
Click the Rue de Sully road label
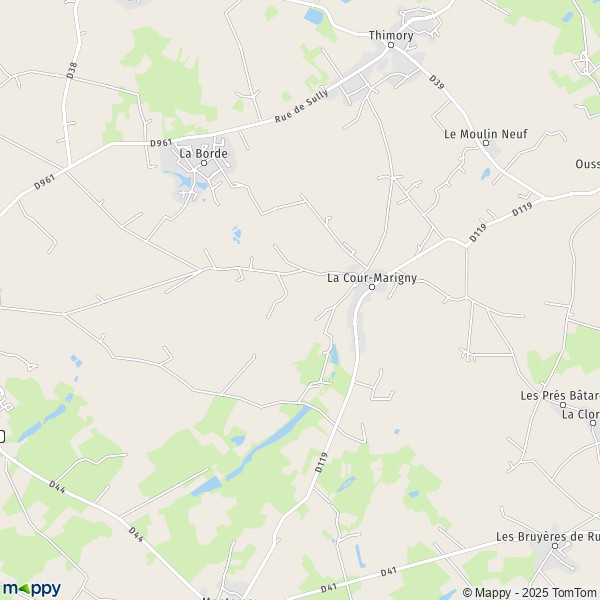[x=302, y=106]
